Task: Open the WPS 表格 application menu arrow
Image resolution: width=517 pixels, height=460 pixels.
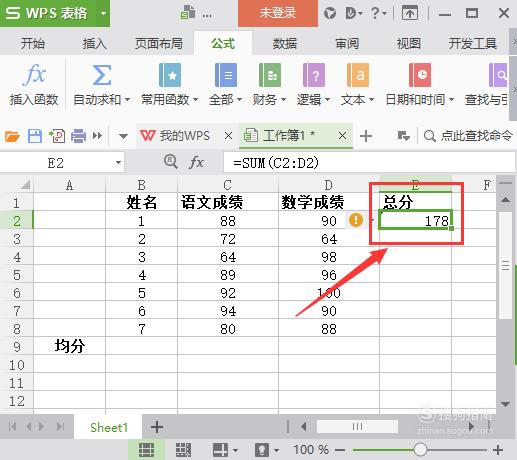Action: (x=103, y=13)
